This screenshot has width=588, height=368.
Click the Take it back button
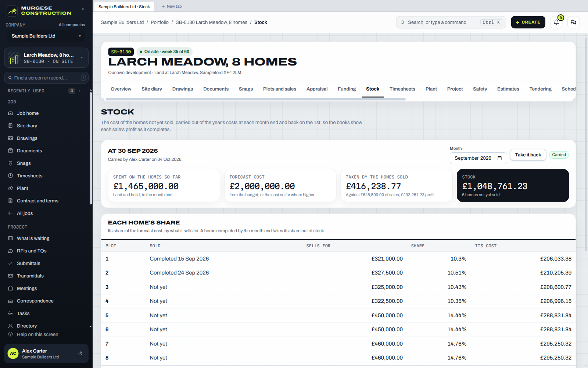528,155
